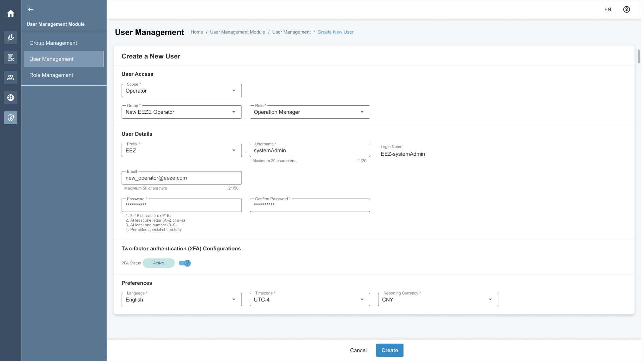
Task: Select Group Management in side menu
Action: (64, 43)
